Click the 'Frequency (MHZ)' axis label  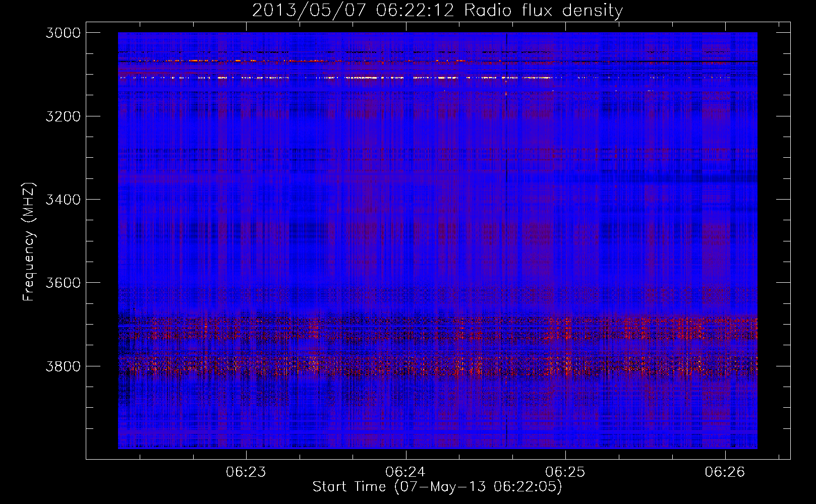pyautogui.click(x=29, y=242)
